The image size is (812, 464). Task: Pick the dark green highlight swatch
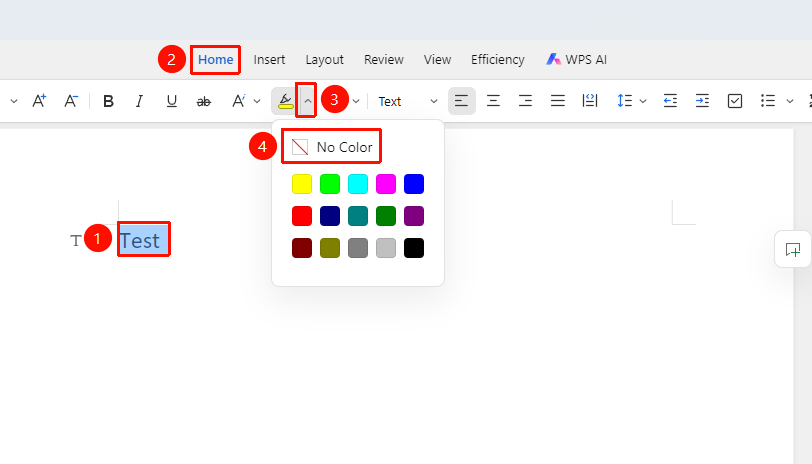click(386, 216)
